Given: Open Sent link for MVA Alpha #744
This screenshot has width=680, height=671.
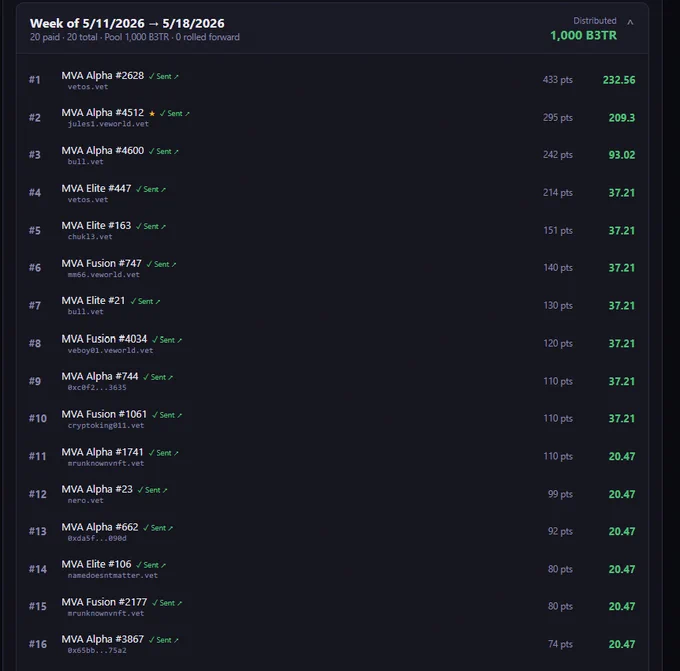Looking at the screenshot, I should coord(158,377).
